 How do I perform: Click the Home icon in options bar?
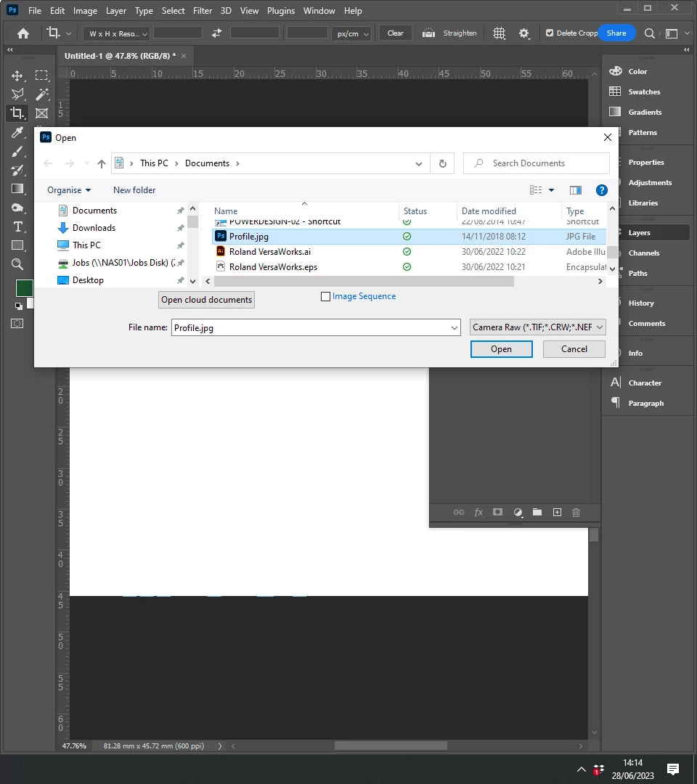[x=23, y=33]
